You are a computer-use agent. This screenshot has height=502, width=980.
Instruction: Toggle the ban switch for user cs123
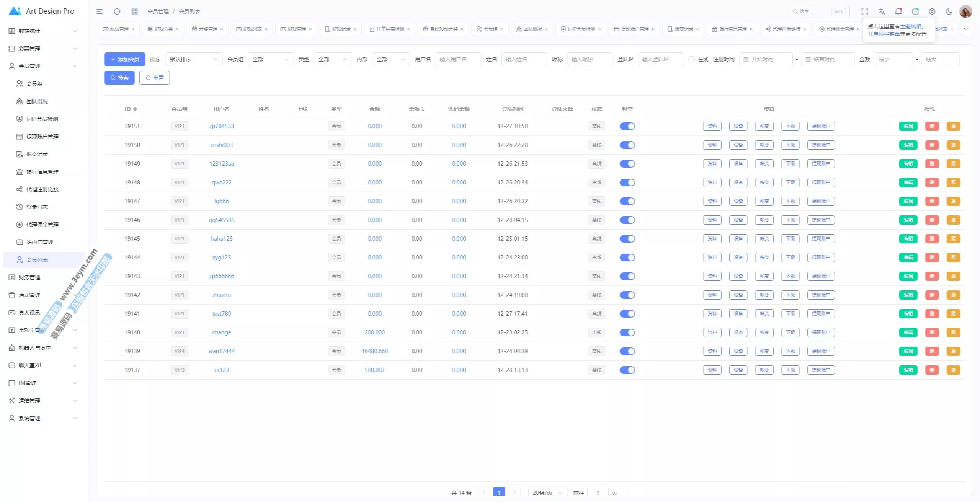pos(627,370)
